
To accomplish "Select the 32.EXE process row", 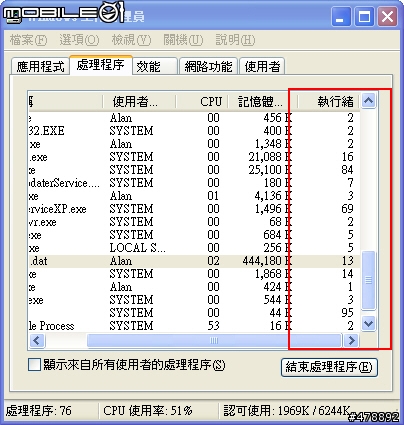I will [195, 131].
